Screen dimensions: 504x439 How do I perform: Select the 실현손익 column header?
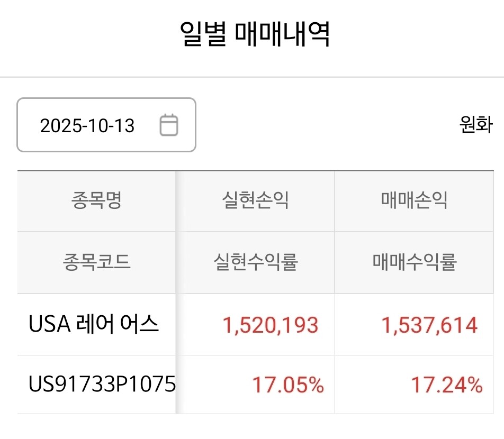point(255,201)
